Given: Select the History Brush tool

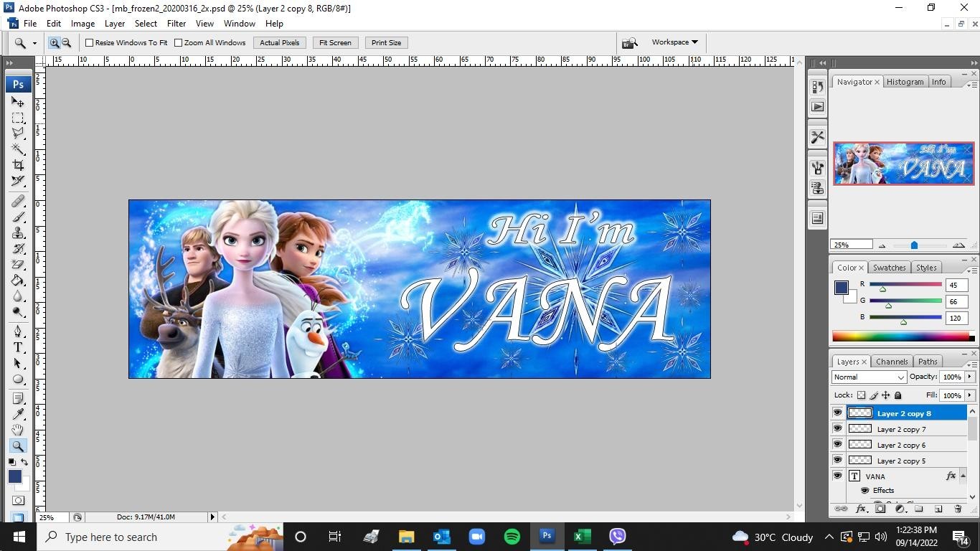Looking at the screenshot, I should 18,249.
